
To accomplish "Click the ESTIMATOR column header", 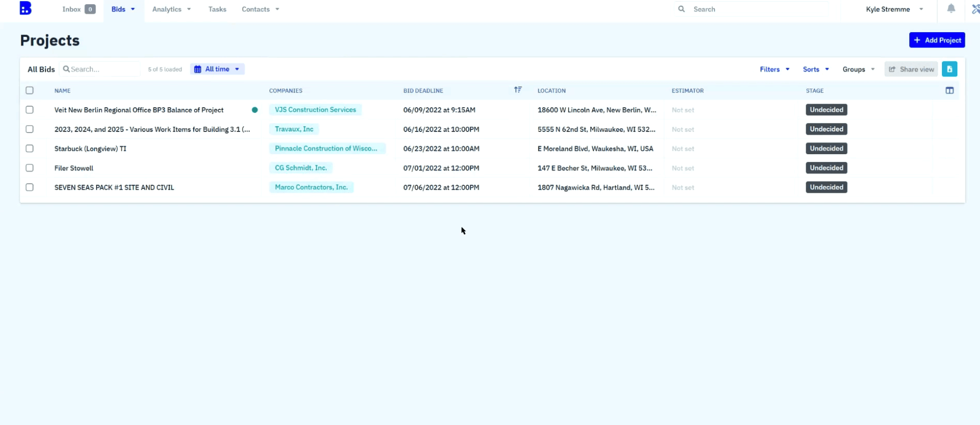I will point(687,90).
